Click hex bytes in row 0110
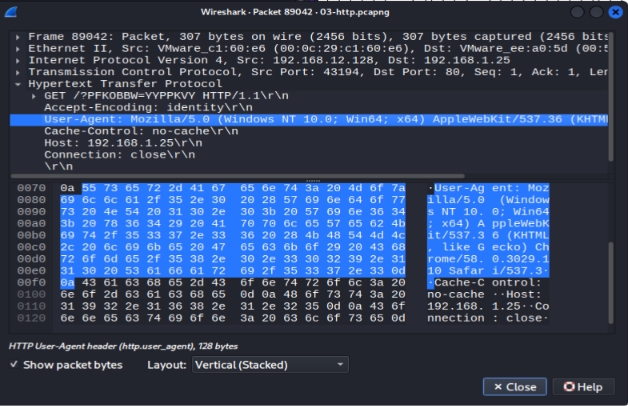This screenshot has height=406, width=628. pyautogui.click(x=233, y=306)
